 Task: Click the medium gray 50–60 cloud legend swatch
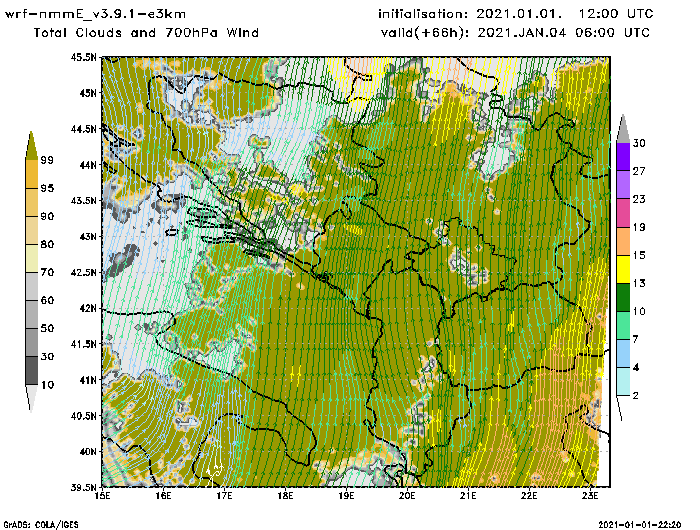click(x=31, y=315)
